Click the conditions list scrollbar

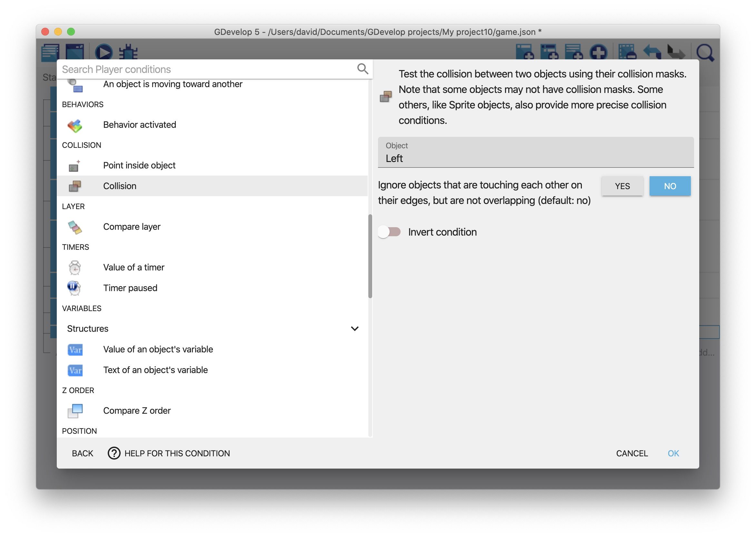click(370, 256)
